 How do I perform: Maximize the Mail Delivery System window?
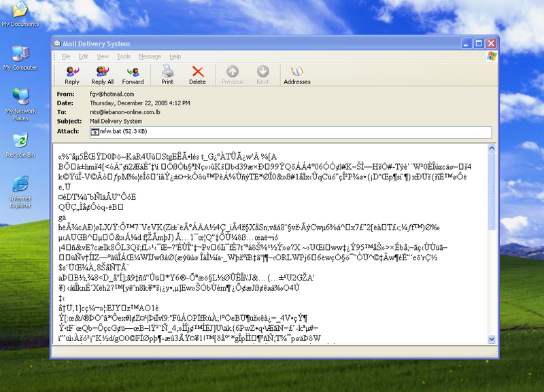[x=479, y=43]
